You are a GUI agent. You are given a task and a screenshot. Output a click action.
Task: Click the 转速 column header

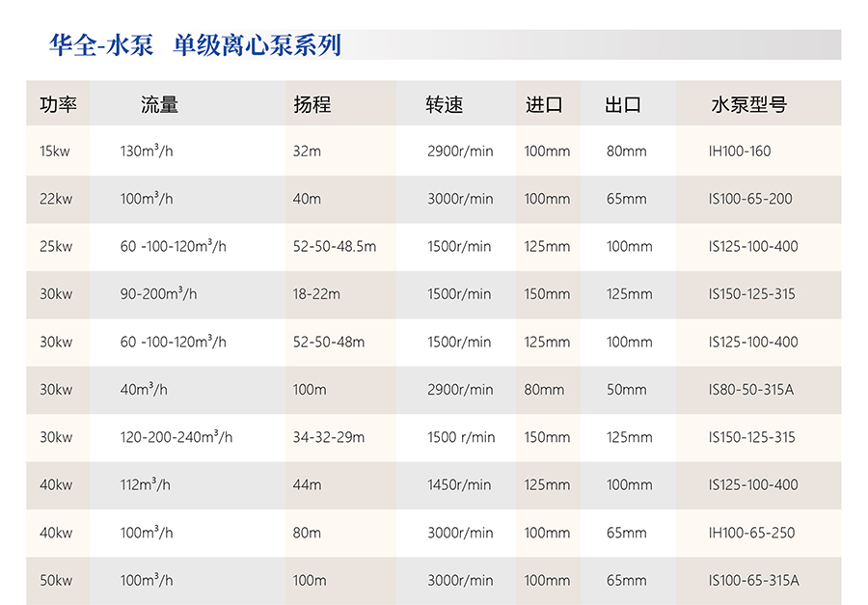pyautogui.click(x=445, y=104)
